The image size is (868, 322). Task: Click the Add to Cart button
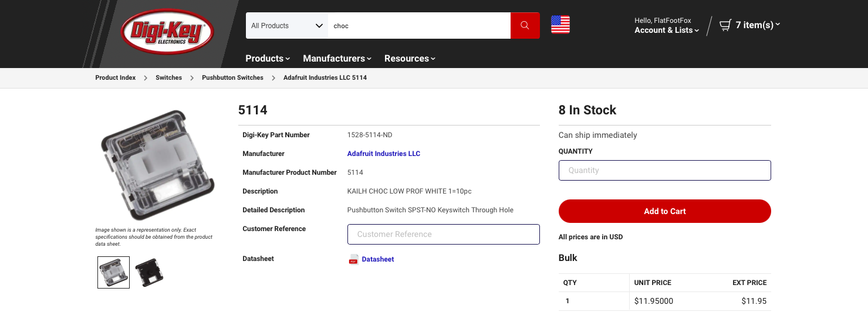(x=664, y=211)
